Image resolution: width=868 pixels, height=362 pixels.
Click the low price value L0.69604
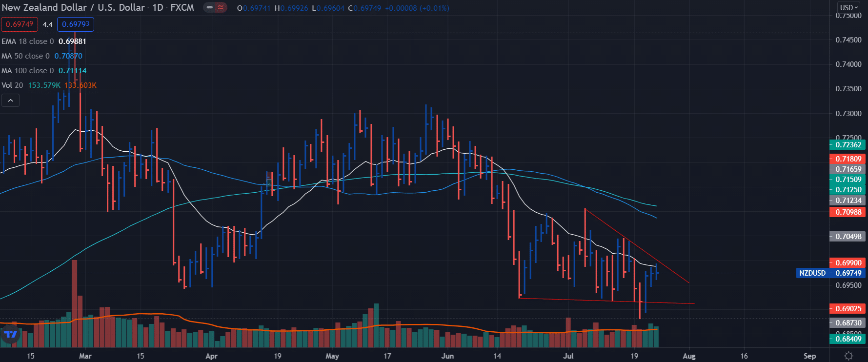328,8
